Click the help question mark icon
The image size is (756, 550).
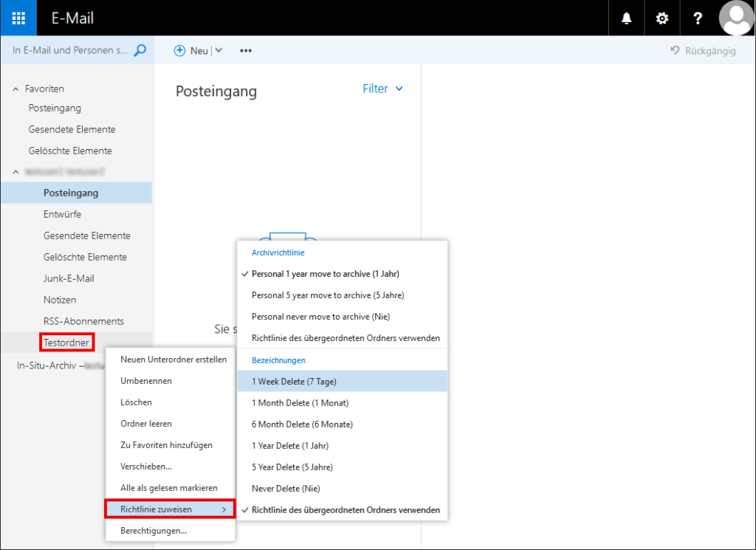pos(698,18)
